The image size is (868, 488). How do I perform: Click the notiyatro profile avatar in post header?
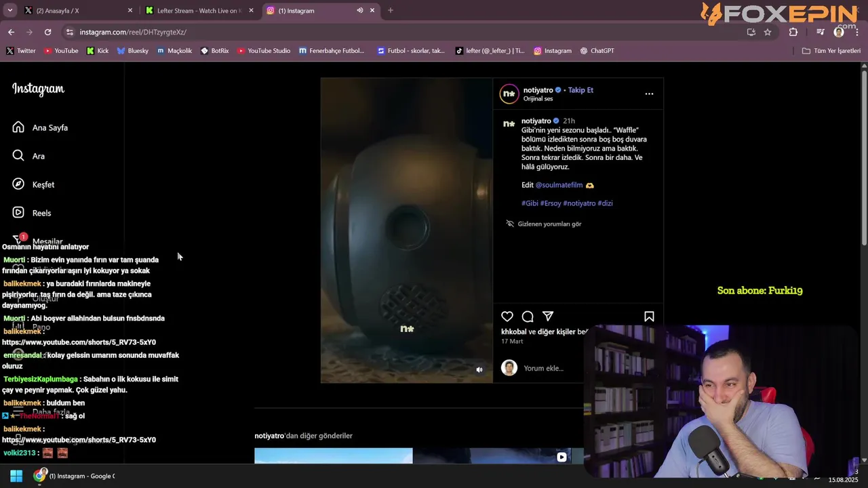pyautogui.click(x=509, y=94)
